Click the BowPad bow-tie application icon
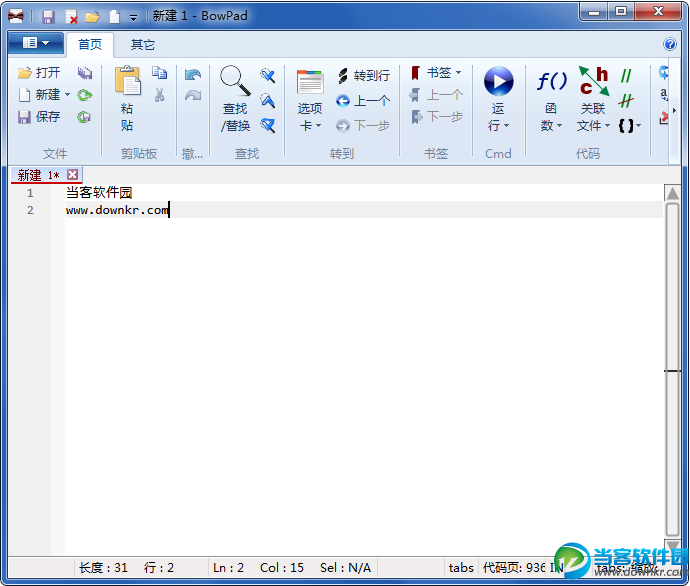This screenshot has height=586, width=690. [16, 17]
